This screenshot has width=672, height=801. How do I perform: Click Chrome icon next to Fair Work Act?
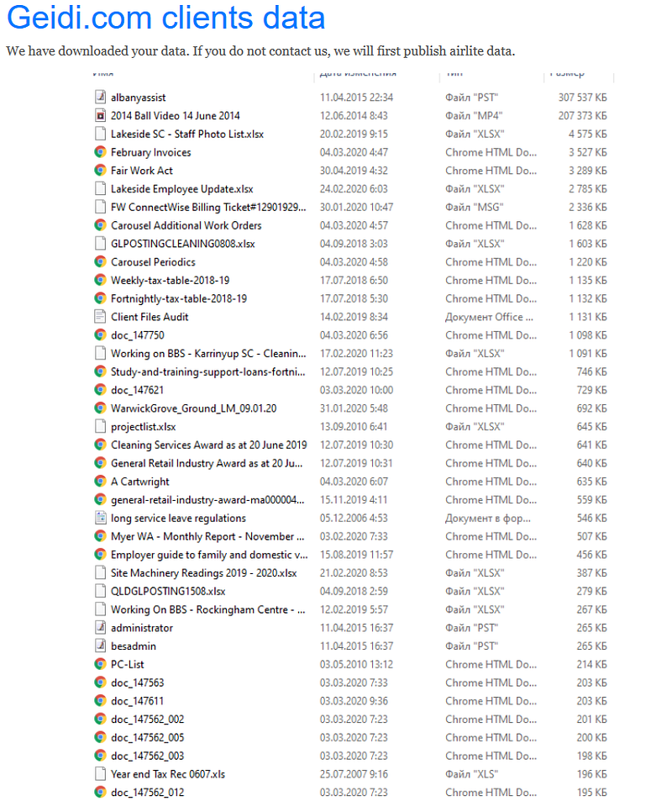[x=101, y=170]
